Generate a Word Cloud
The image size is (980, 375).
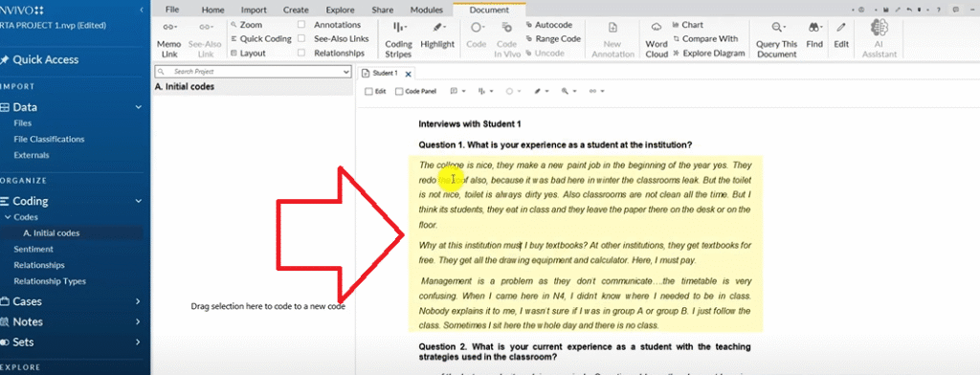(657, 40)
